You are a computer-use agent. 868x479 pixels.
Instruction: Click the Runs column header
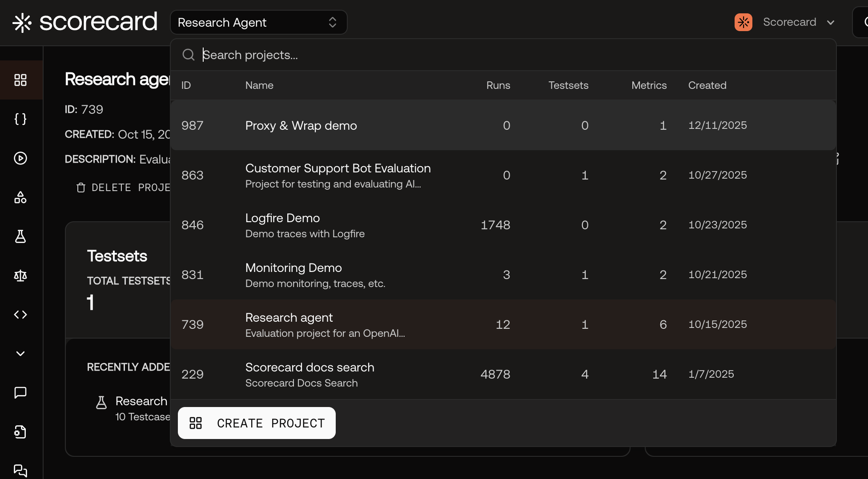tap(498, 85)
